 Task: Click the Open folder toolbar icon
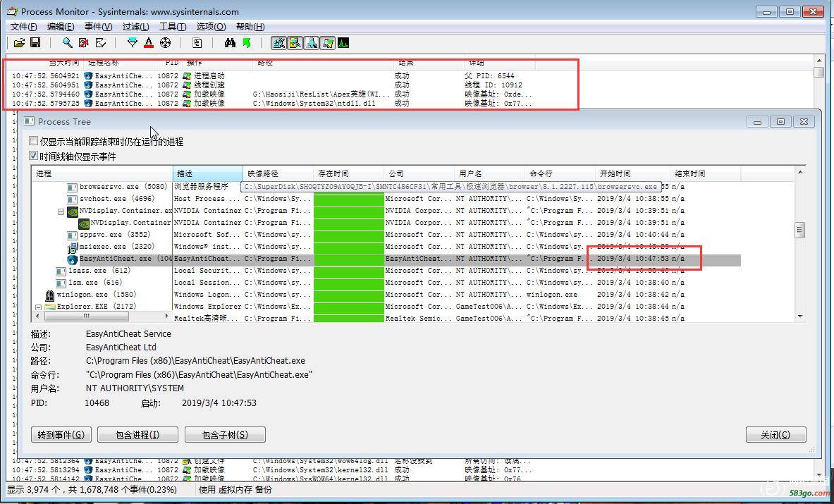pos(19,43)
